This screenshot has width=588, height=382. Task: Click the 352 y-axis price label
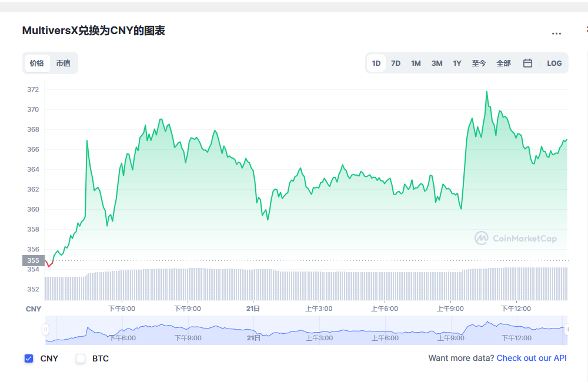(33, 289)
